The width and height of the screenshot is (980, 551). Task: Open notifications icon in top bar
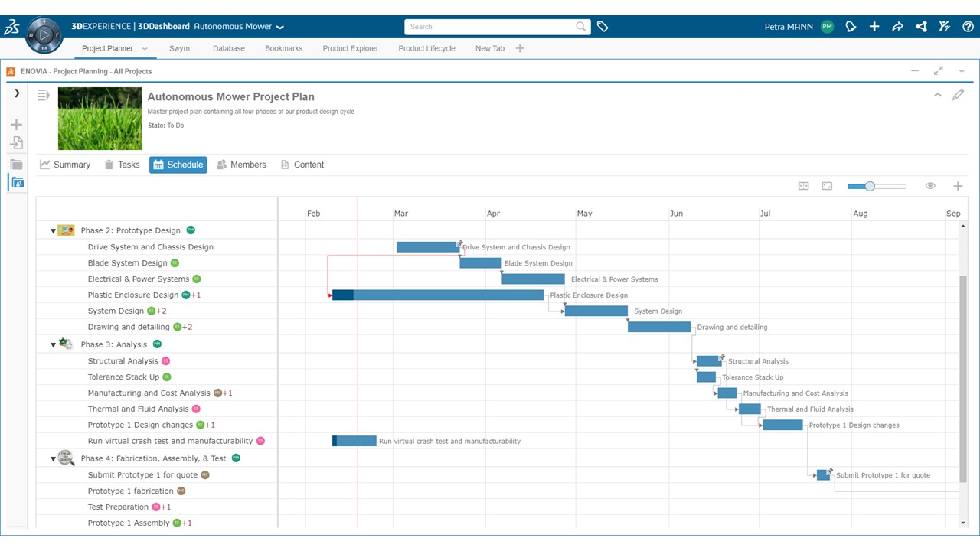pyautogui.click(x=851, y=27)
